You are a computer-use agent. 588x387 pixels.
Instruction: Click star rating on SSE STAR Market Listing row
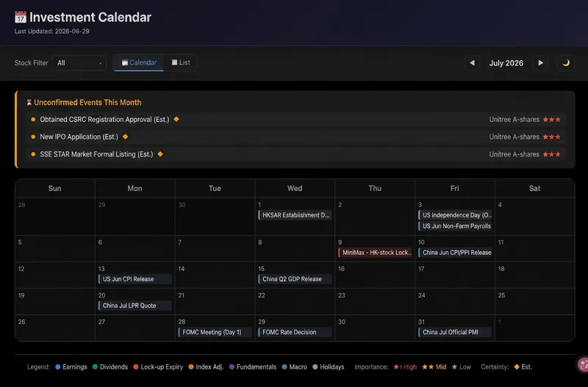tap(552, 154)
